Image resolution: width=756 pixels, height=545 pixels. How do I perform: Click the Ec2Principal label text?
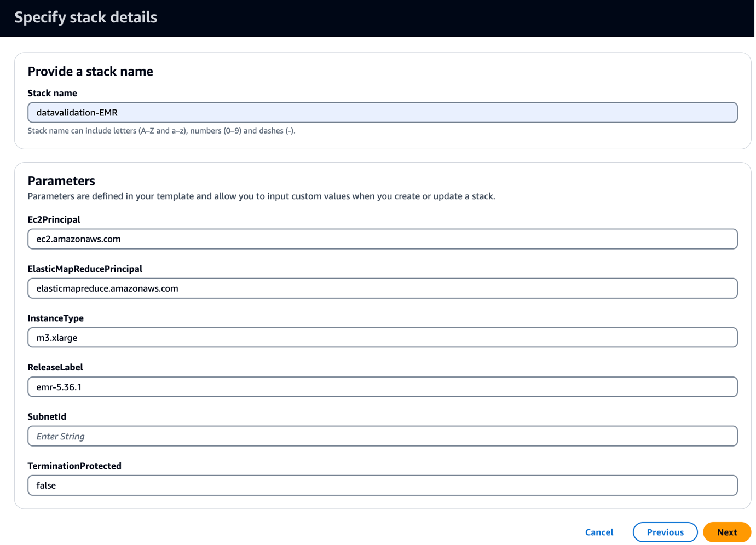(54, 219)
